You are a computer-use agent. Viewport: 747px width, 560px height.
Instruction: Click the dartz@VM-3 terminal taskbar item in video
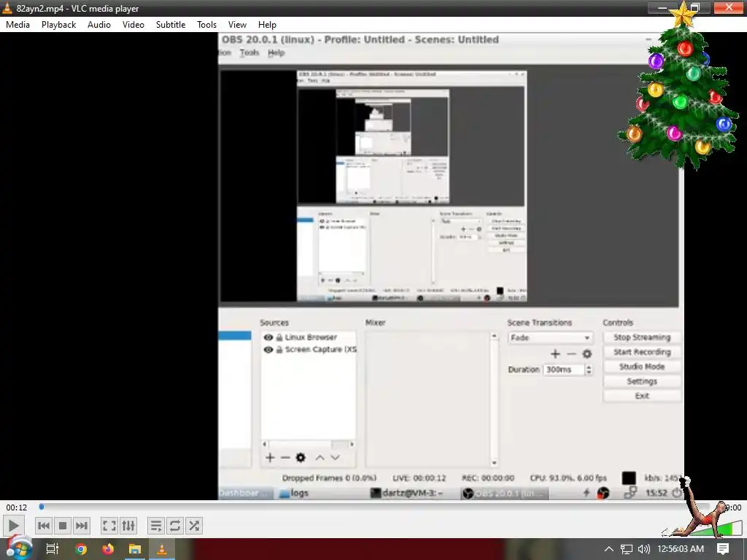point(407,493)
